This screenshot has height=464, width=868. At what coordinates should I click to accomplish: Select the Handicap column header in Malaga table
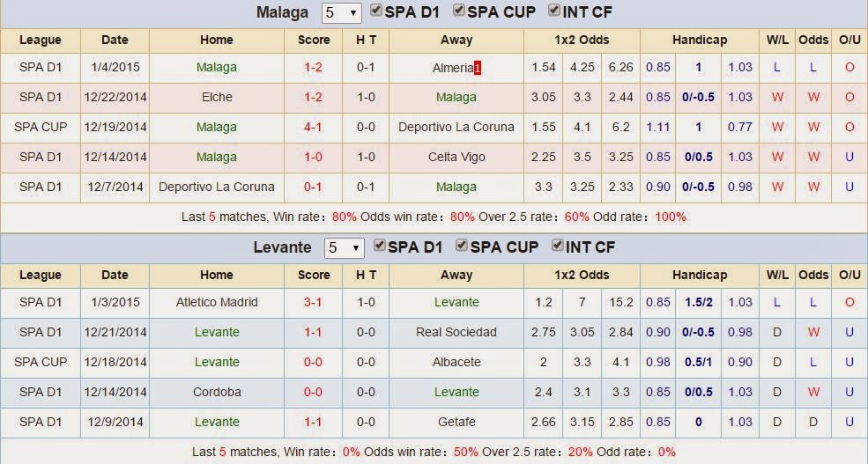click(699, 40)
